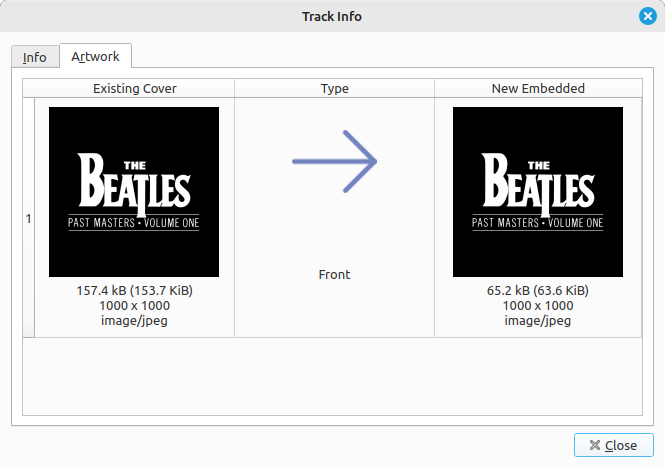Click the '65.2 kB (63.6 KiB)' size text
Viewport: 665px width, 468px height.
point(538,291)
